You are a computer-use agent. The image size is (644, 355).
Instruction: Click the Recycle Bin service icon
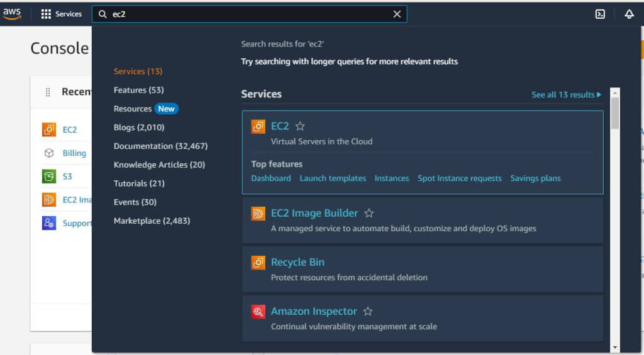coord(258,263)
